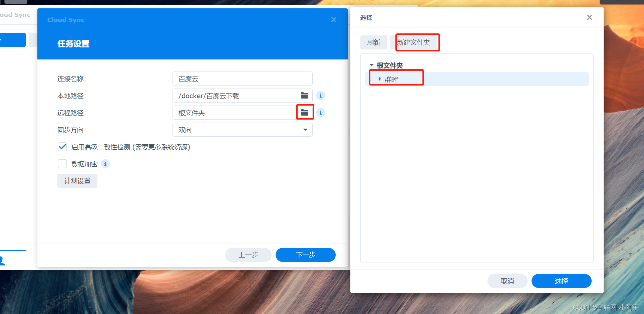Enable the 数据加密 checkbox

[62, 164]
